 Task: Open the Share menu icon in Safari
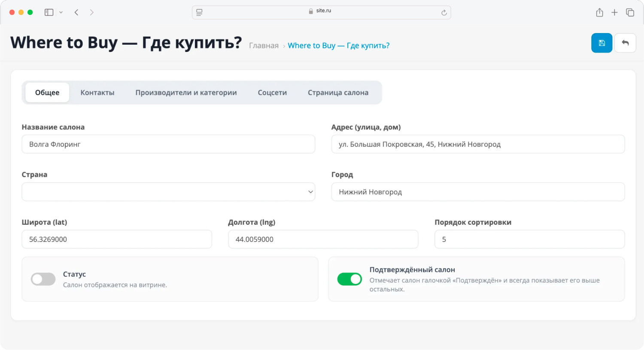(599, 12)
